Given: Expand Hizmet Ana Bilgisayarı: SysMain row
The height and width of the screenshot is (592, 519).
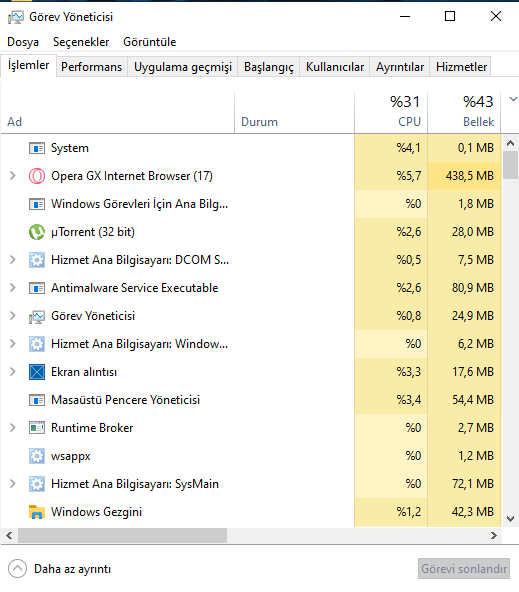Looking at the screenshot, I should click(12, 484).
